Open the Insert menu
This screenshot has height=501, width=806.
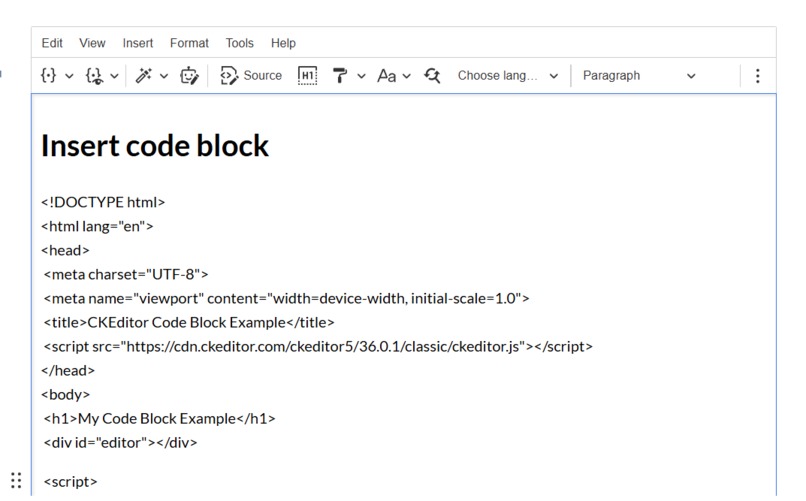coord(138,43)
